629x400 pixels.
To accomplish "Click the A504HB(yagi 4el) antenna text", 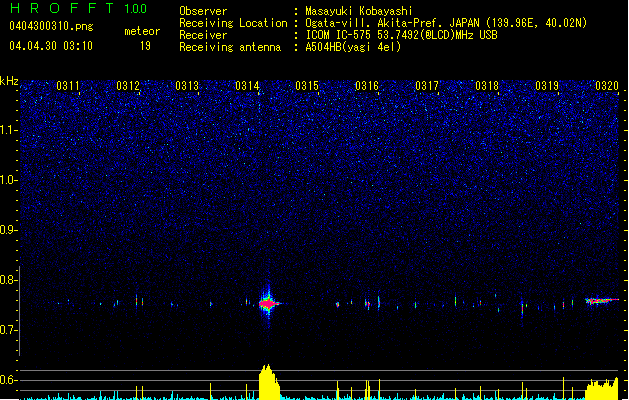I will coord(353,47).
